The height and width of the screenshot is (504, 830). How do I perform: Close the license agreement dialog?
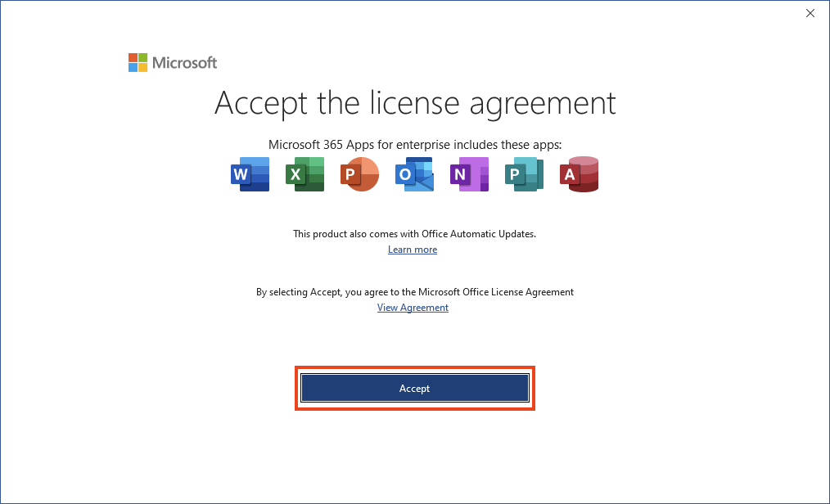pyautogui.click(x=810, y=13)
